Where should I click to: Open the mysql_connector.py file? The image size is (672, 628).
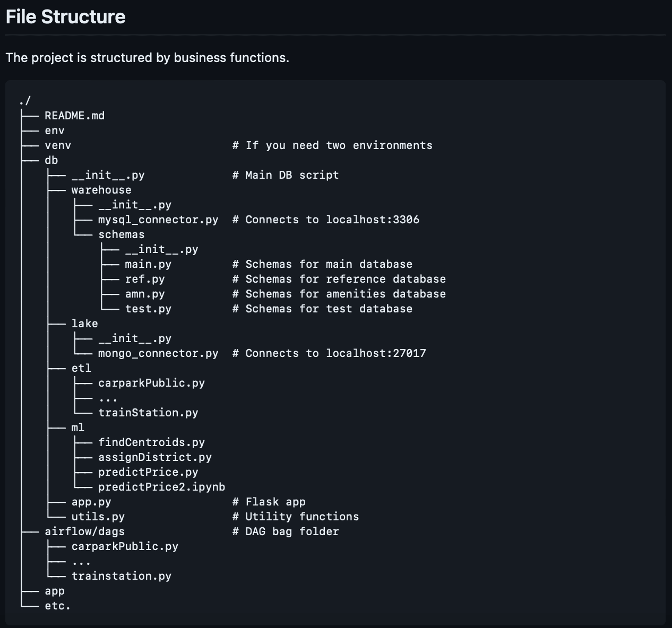(158, 219)
